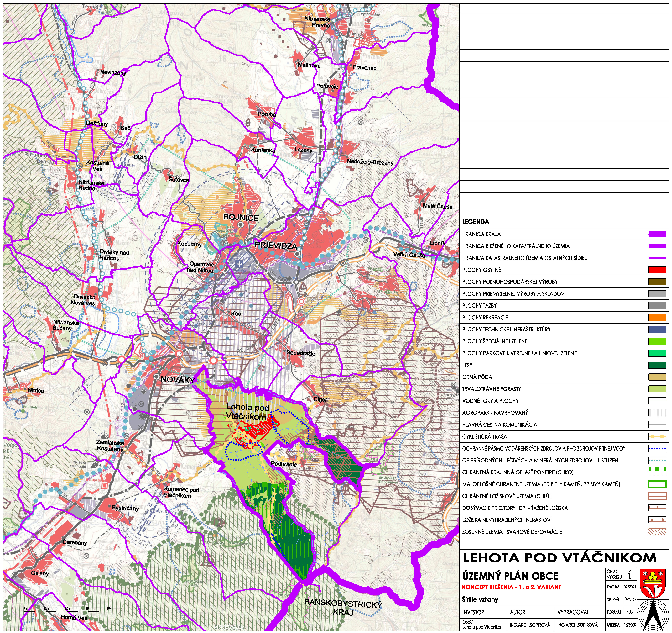Click the orange Plochy rekreácie legend swatch
The width and height of the screenshot is (672, 633).
pyautogui.click(x=657, y=318)
